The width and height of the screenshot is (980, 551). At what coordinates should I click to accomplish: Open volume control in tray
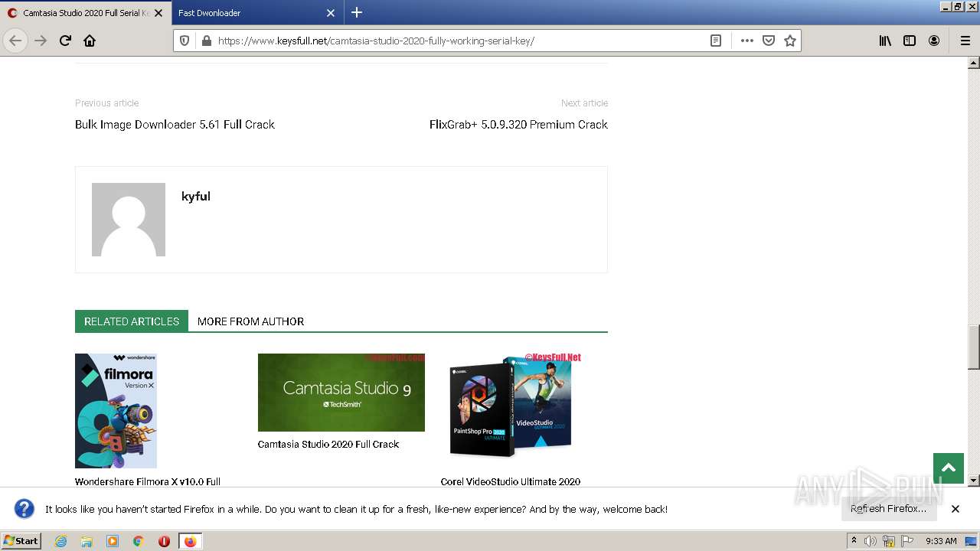point(871,541)
